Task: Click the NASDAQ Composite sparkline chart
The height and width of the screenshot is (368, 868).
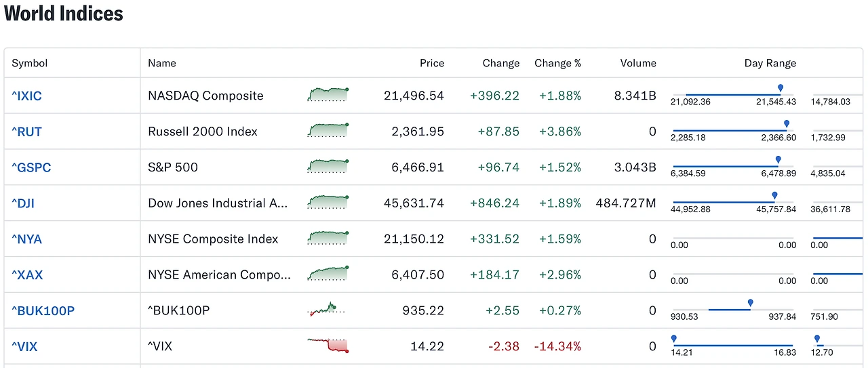Action: [x=328, y=95]
